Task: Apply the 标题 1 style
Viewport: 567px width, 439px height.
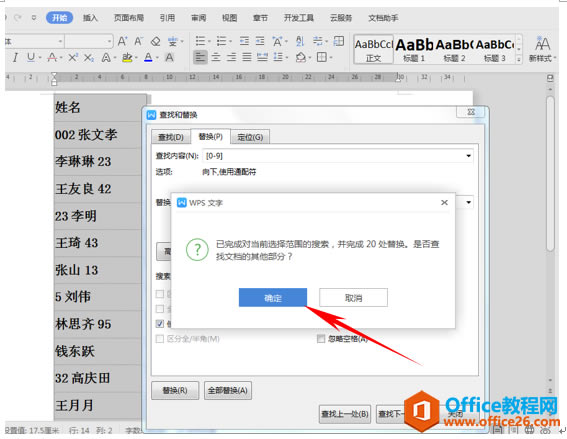Action: click(414, 50)
